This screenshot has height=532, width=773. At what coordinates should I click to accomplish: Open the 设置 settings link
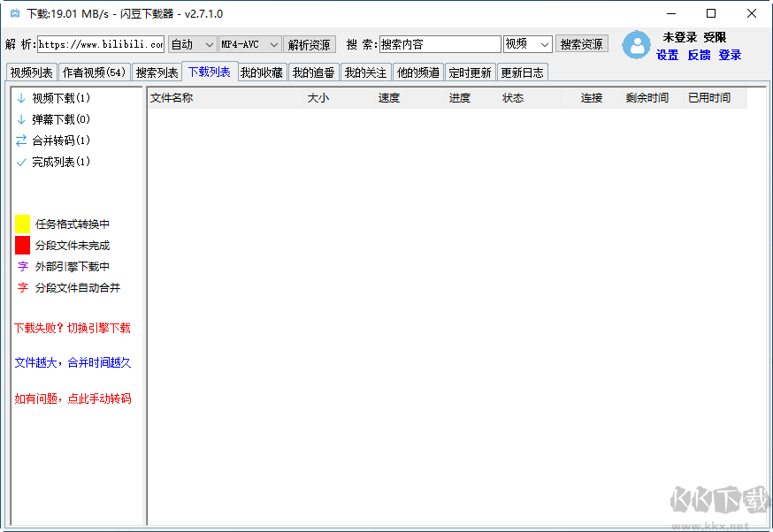[x=668, y=55]
